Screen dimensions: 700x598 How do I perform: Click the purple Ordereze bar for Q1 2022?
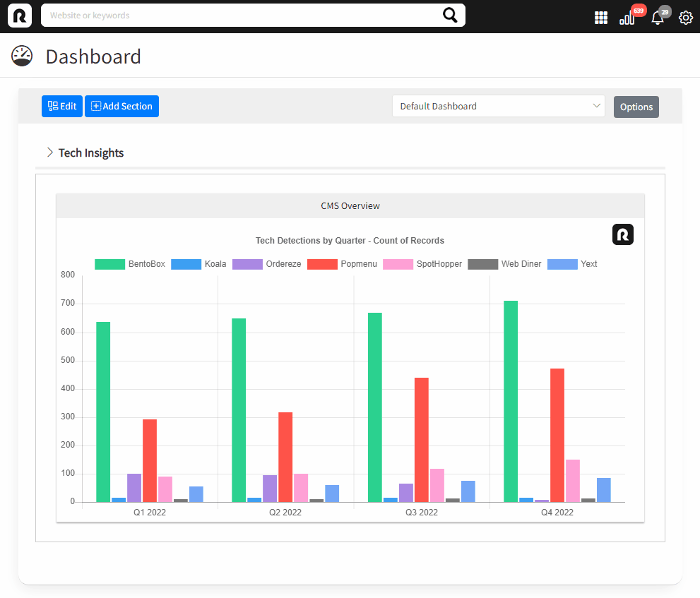click(134, 488)
